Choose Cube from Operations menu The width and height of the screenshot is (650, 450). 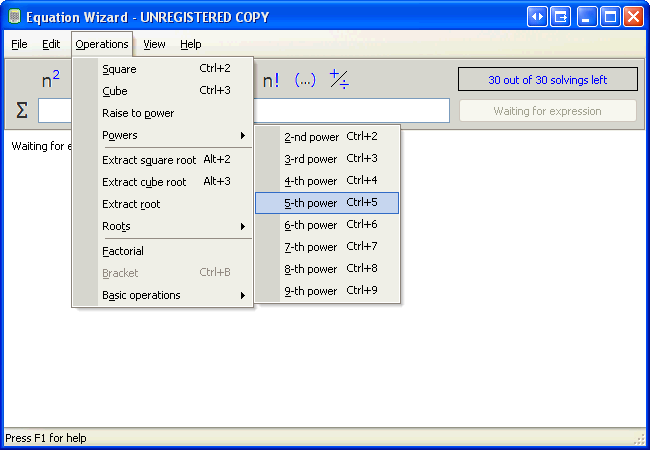tap(162, 91)
